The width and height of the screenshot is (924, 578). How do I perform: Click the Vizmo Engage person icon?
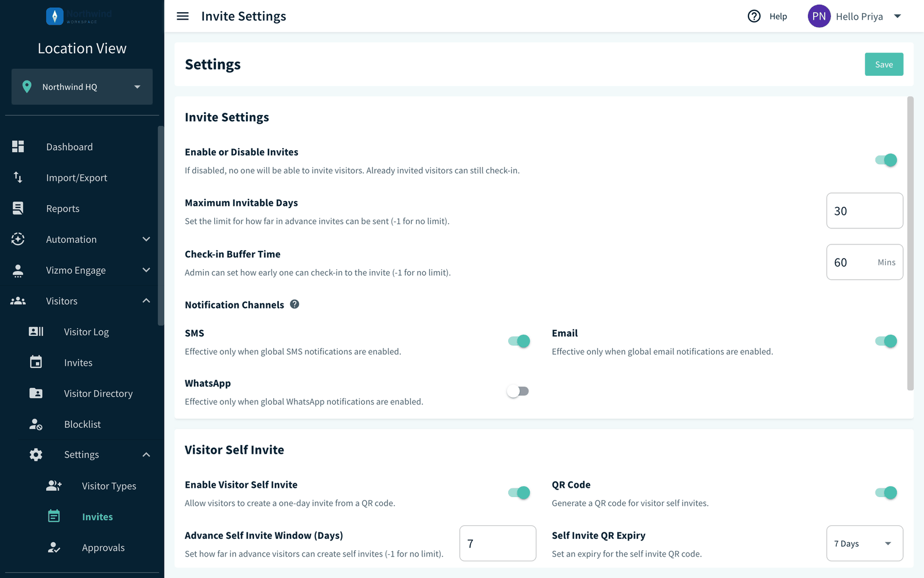click(x=18, y=271)
